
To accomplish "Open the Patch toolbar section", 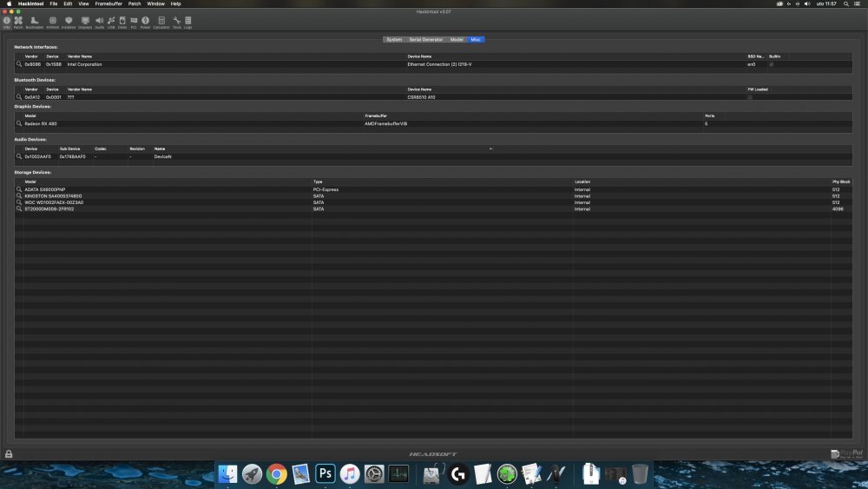I will (18, 23).
